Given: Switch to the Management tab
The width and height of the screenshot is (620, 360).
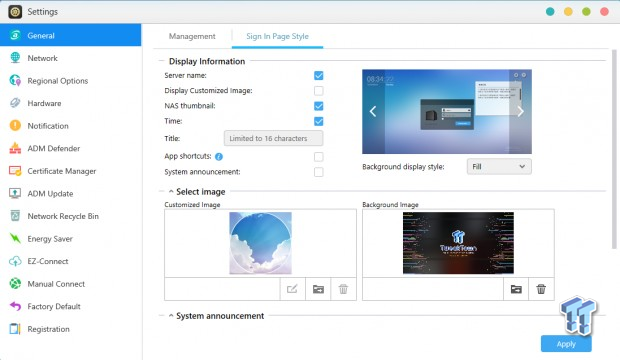Looking at the screenshot, I should point(192,36).
